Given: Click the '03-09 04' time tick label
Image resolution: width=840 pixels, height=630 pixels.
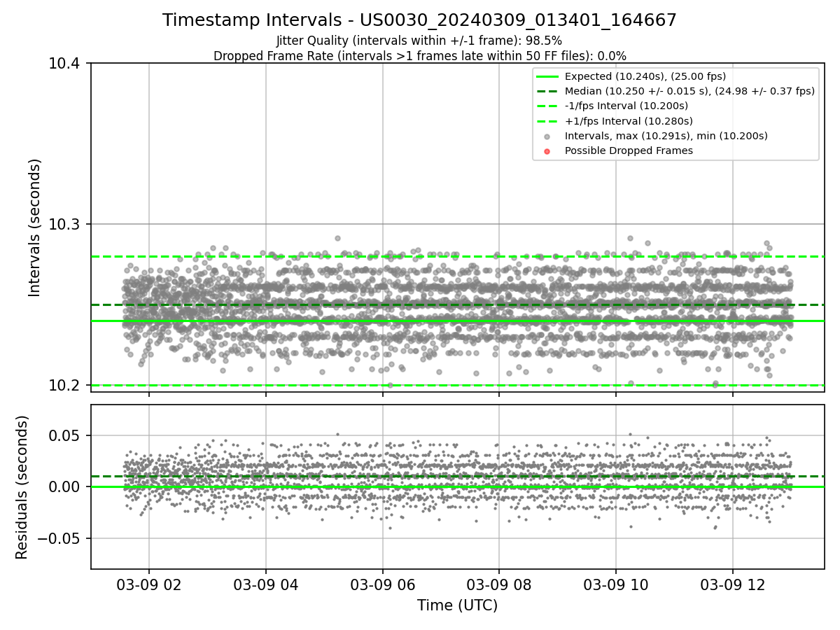Looking at the screenshot, I should point(265,584).
